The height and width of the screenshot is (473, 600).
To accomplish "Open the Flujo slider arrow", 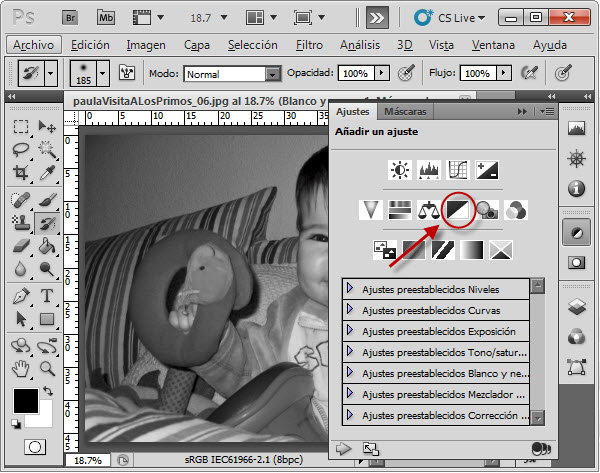I will coord(503,73).
